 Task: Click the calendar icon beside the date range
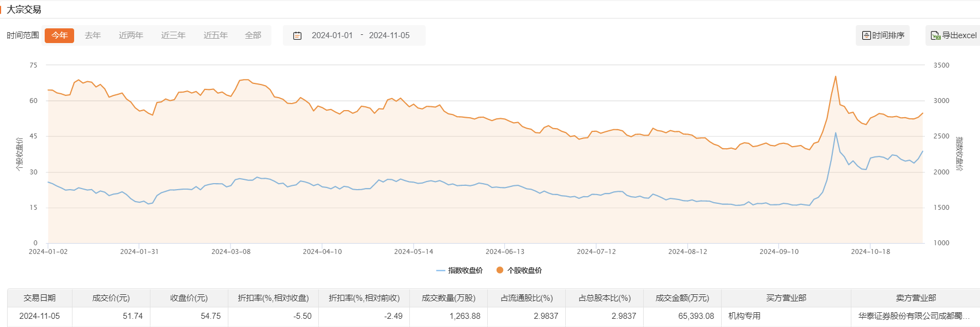[x=297, y=35]
